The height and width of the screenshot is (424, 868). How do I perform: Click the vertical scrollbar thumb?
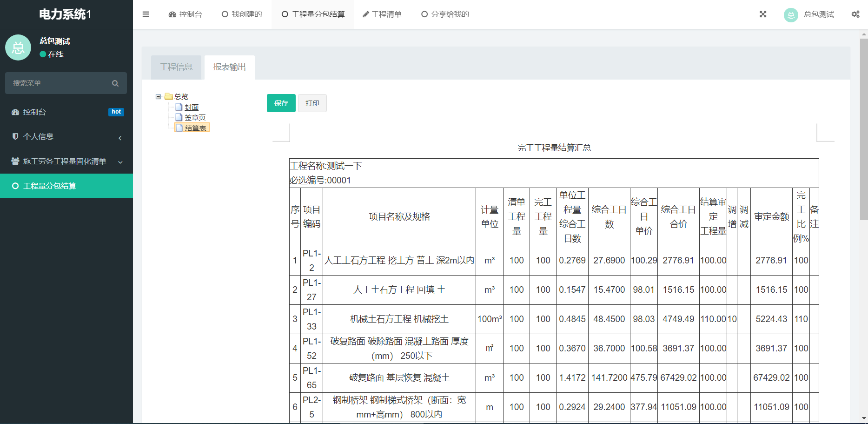point(864,129)
